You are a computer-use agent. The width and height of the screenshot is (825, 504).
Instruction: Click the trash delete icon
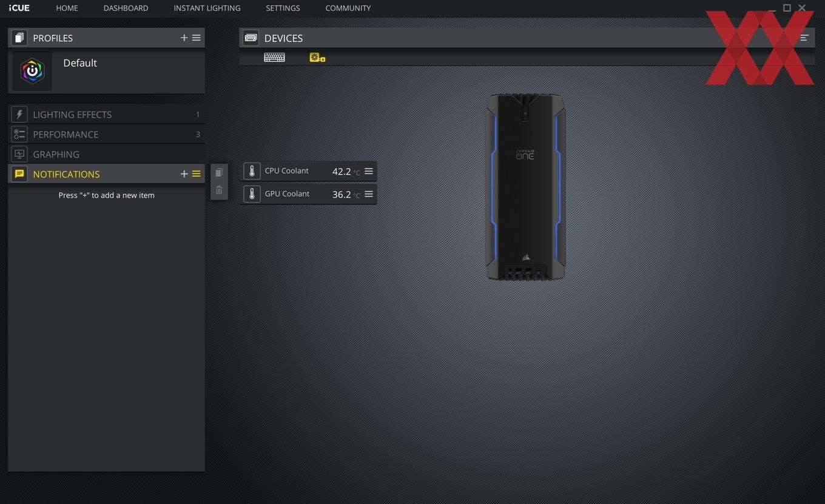pos(219,190)
